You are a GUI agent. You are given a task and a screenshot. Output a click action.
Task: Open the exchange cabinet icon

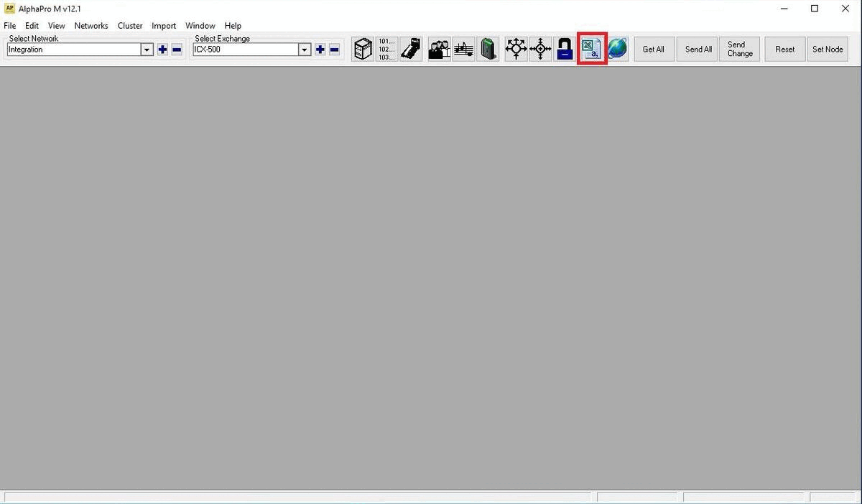[x=363, y=49]
